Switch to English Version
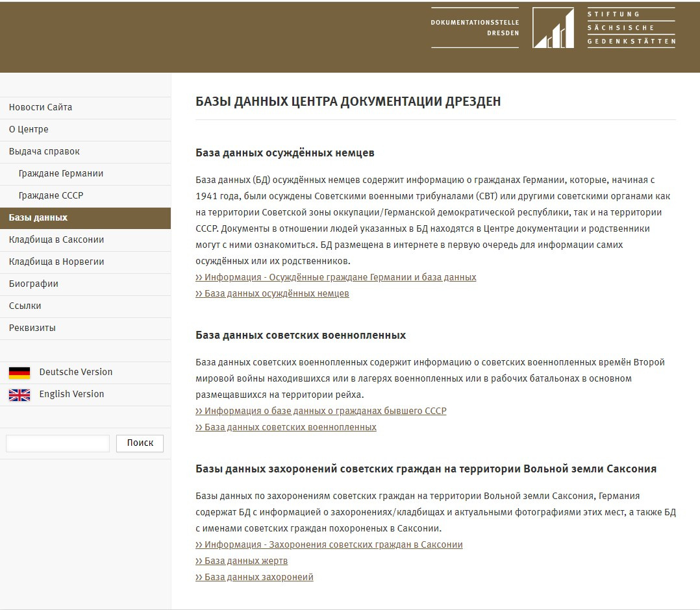 (x=71, y=395)
